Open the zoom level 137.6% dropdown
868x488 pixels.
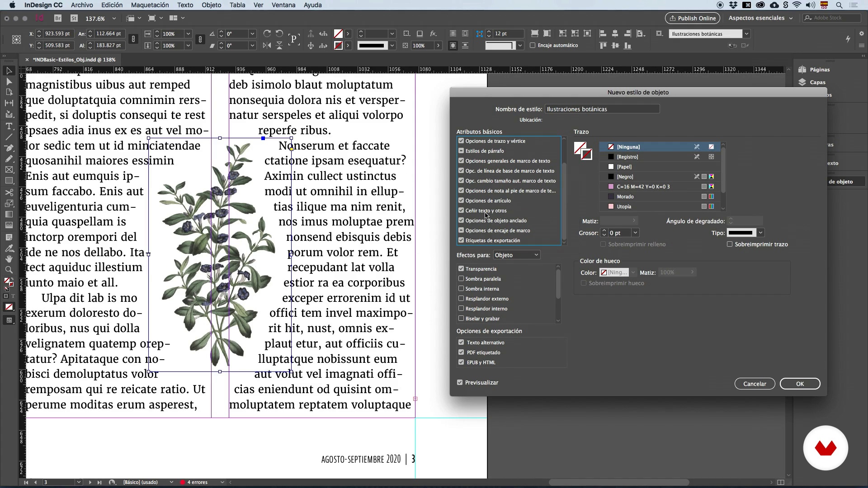click(114, 19)
